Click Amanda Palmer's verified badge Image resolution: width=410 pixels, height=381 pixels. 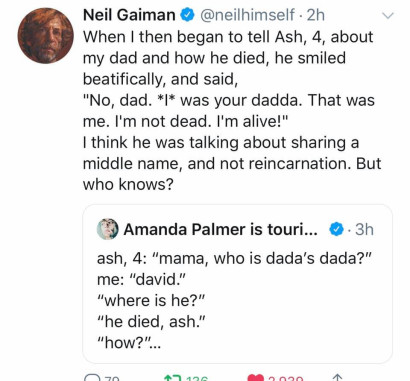click(336, 229)
